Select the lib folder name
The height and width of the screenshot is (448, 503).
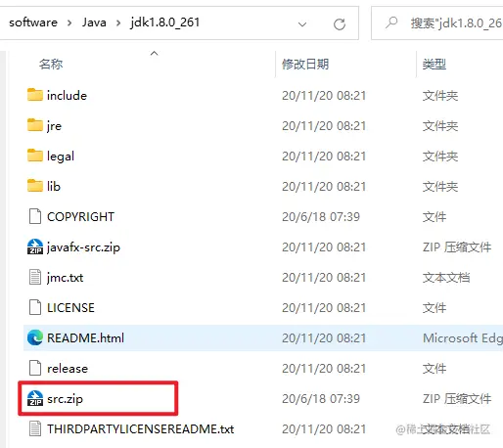[x=54, y=187]
